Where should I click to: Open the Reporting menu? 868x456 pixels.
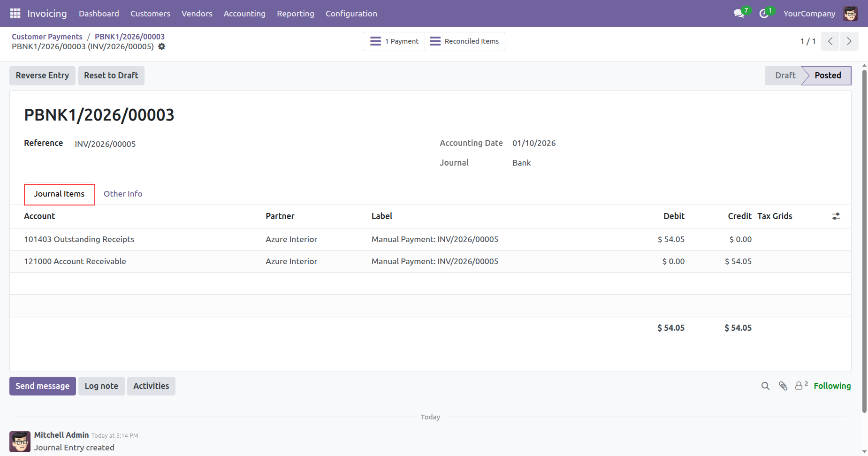(295, 14)
